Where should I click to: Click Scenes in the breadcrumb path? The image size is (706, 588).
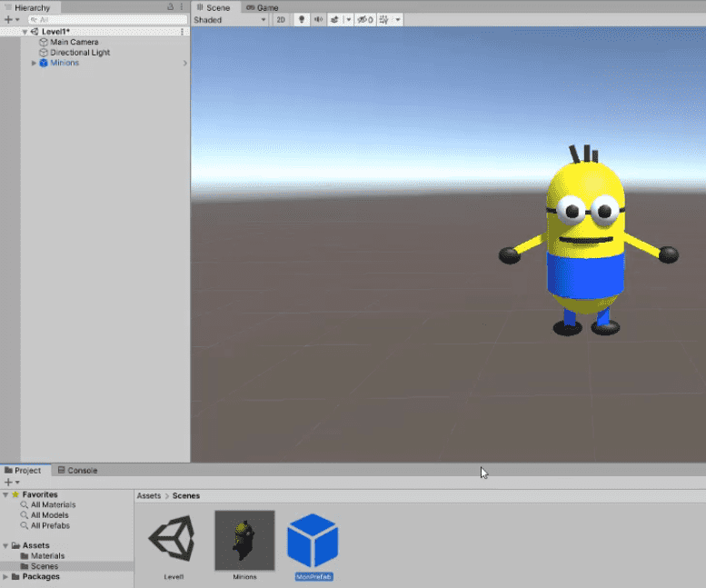[x=186, y=495]
